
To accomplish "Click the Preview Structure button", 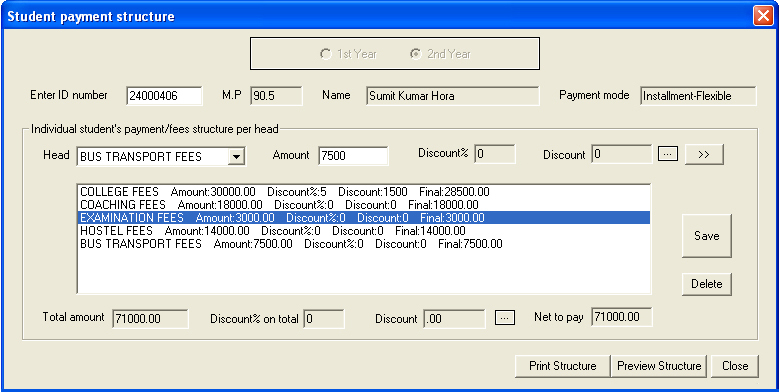I will tap(659, 366).
